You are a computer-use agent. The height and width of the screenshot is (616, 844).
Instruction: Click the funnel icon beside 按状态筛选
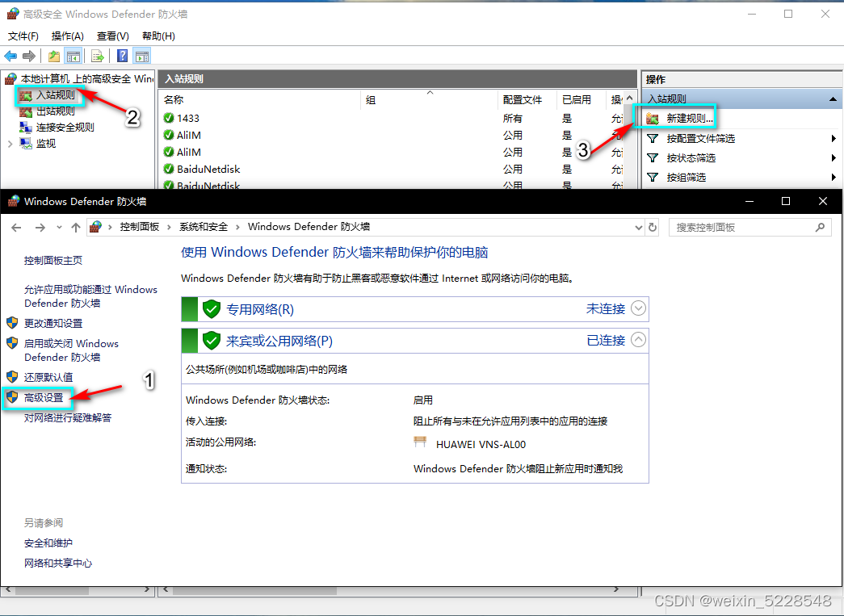[653, 158]
